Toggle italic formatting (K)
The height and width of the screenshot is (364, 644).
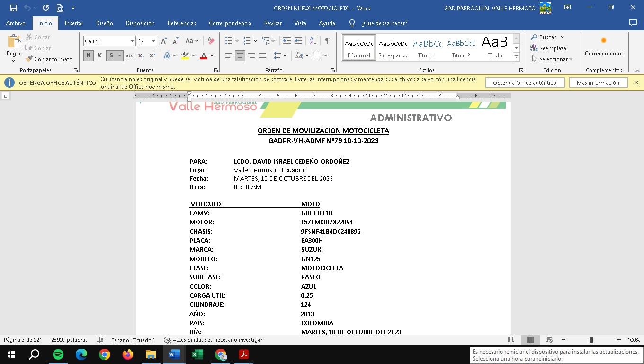click(99, 55)
